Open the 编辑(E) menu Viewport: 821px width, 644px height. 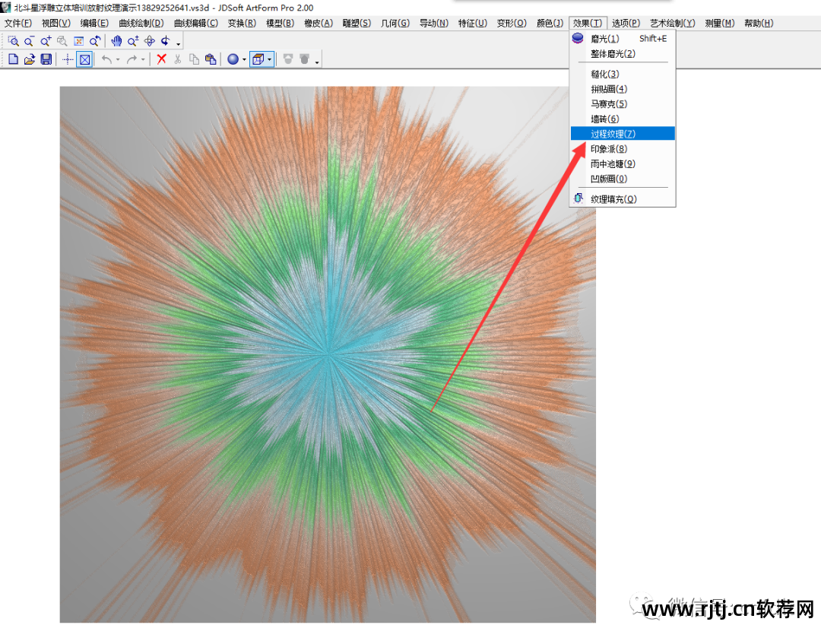point(94,23)
